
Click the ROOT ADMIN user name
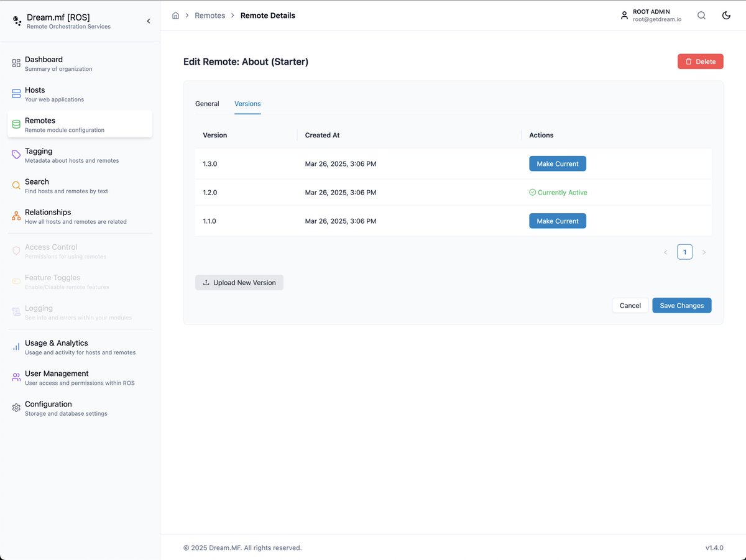[x=652, y=12]
